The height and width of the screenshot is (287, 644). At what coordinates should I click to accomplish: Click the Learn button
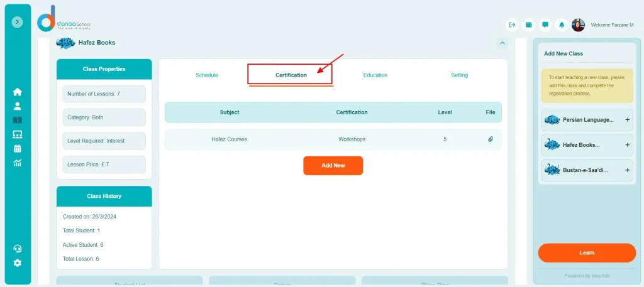[587, 252]
